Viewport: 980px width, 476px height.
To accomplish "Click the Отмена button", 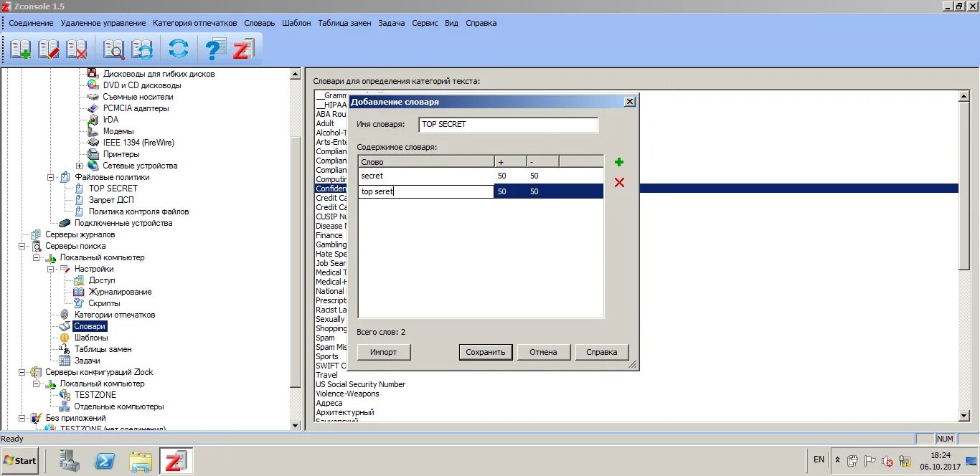I will tap(543, 352).
